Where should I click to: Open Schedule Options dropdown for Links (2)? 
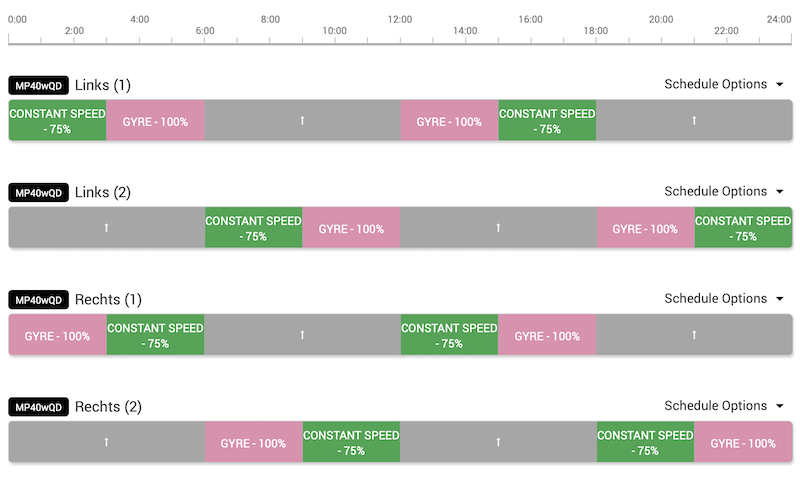coord(723,191)
